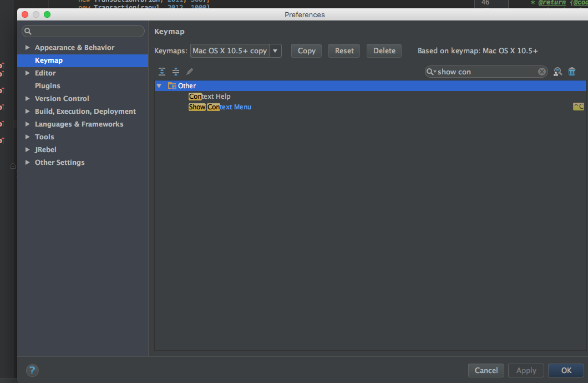Screen dimensions: 588x383
Task: Collapse the Other group in the keymap list
Action: pos(159,85)
